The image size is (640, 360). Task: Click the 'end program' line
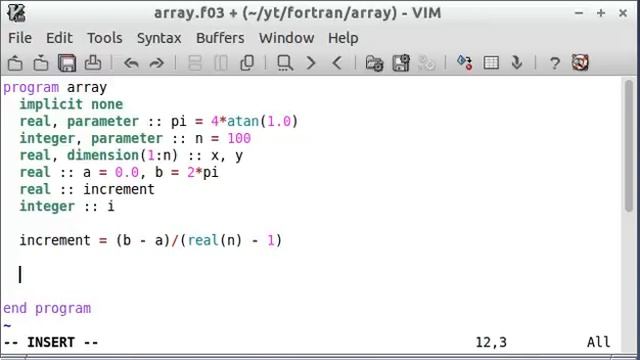coord(47,309)
